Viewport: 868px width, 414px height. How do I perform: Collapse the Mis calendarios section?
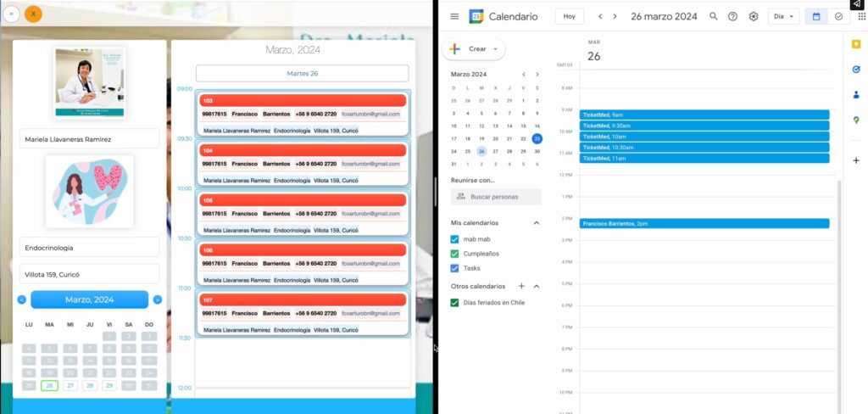(x=536, y=223)
